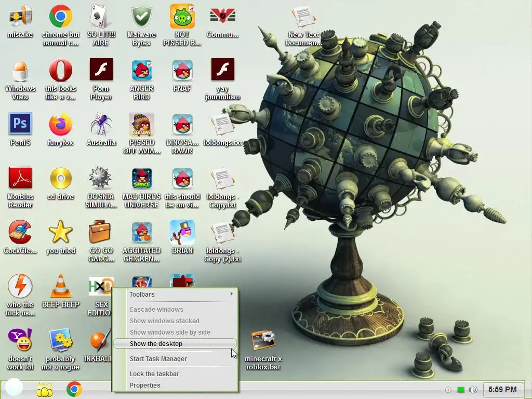Open the 'loldongs.txt' text file
This screenshot has height=399, width=532.
pos(222,125)
